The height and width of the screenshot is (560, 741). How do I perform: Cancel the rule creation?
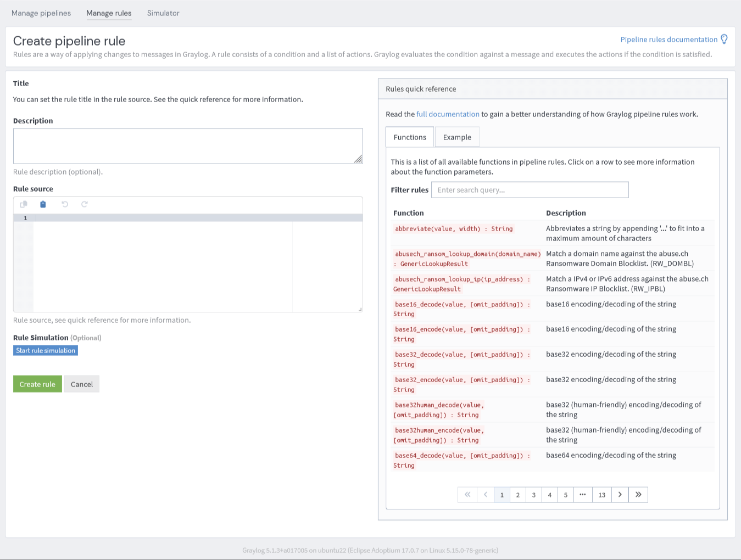(x=82, y=384)
